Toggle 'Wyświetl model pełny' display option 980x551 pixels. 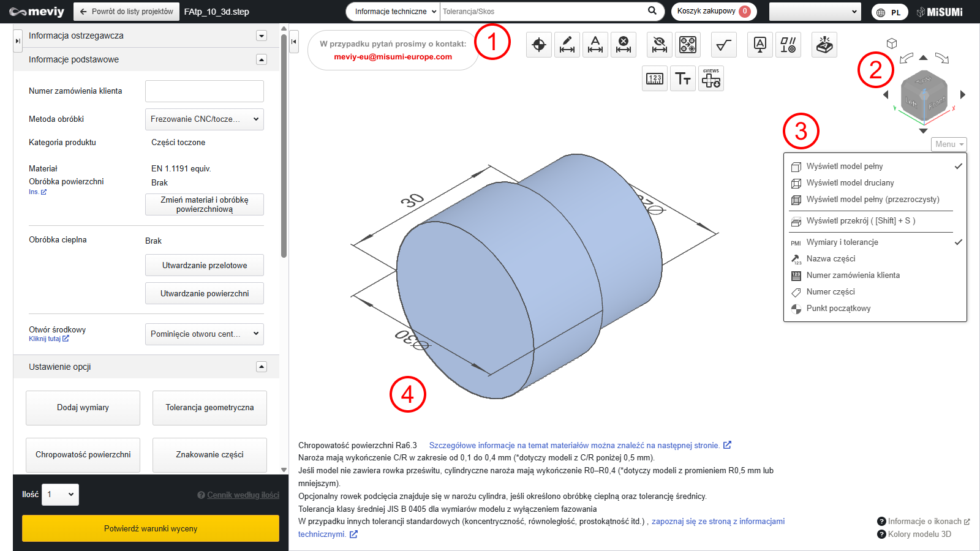(x=844, y=167)
